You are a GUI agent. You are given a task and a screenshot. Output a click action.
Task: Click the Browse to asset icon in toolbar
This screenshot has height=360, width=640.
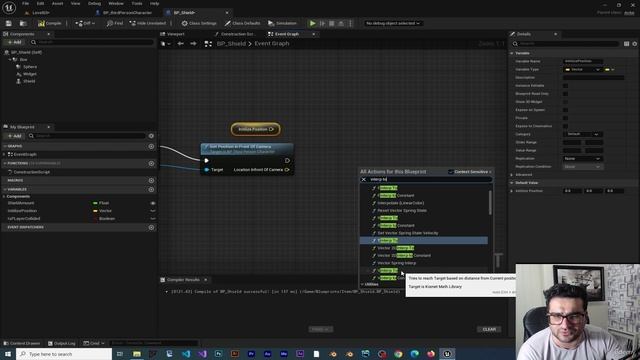click(23, 23)
